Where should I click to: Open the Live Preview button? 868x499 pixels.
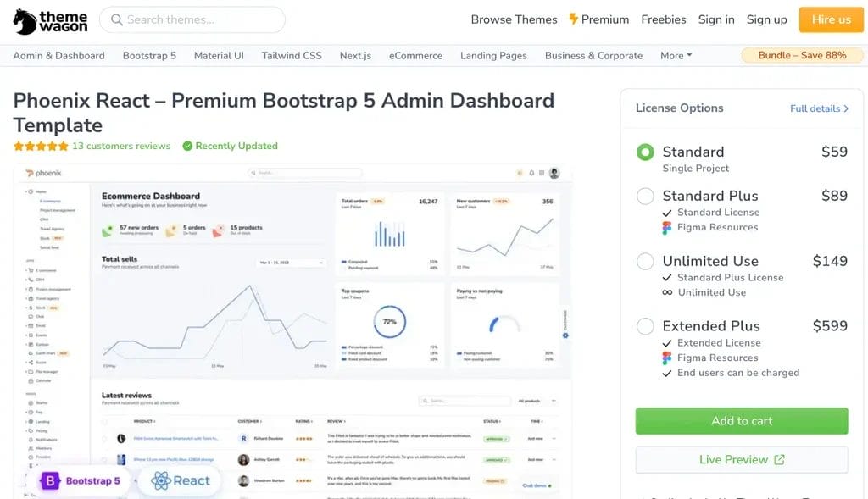pos(742,460)
